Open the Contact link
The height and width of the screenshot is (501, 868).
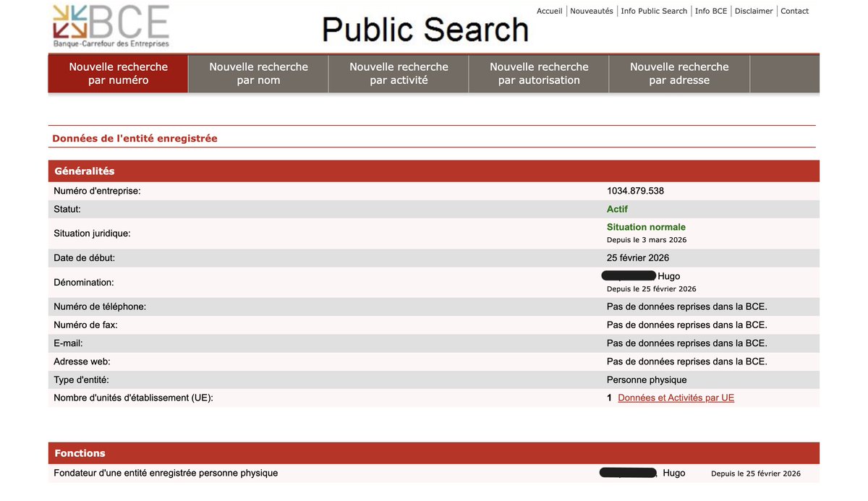coord(795,11)
